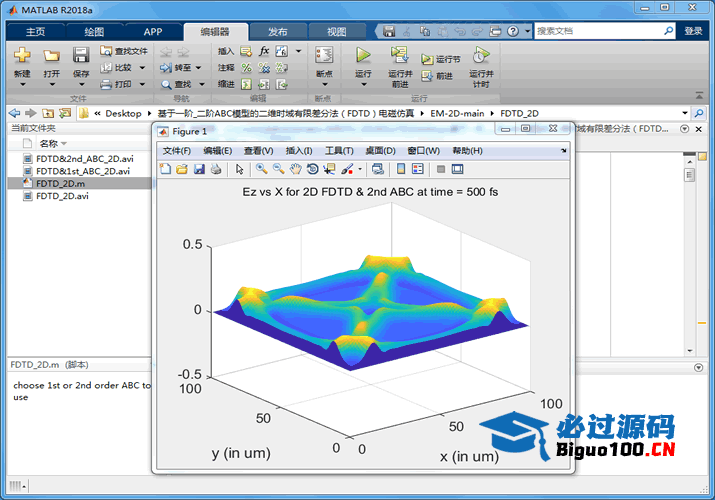Click Run and Time icon
The height and width of the screenshot is (500, 715).
(x=481, y=55)
